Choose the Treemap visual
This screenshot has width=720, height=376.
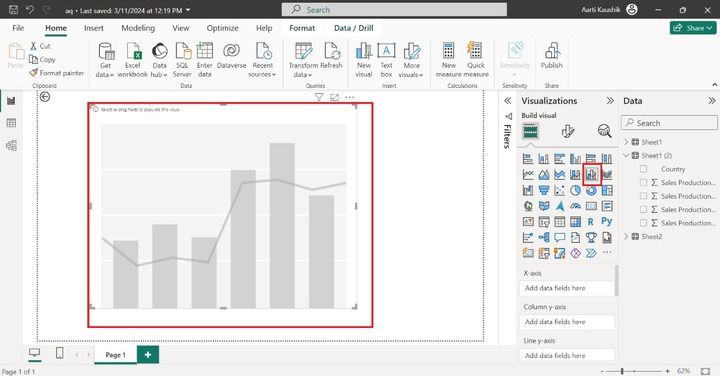[x=607, y=190]
